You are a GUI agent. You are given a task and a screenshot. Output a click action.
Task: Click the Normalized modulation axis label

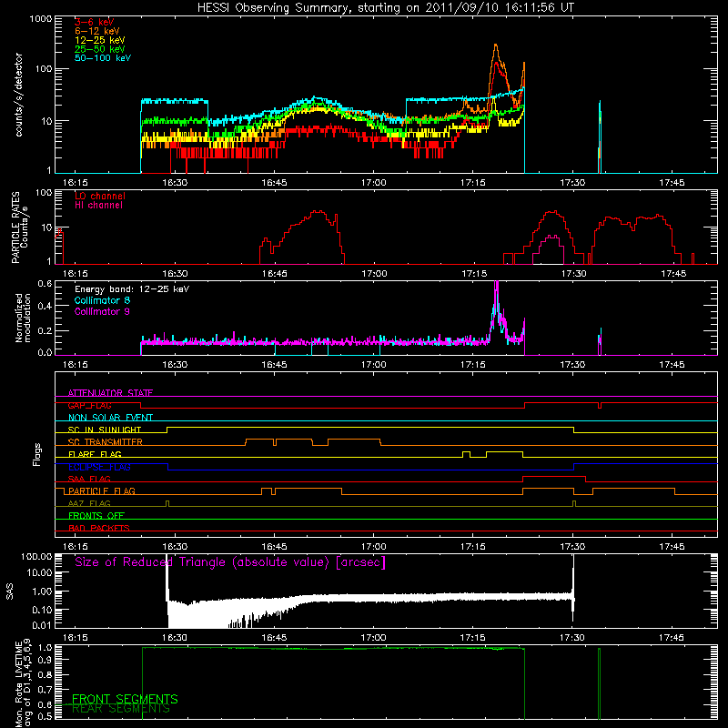(x=24, y=318)
